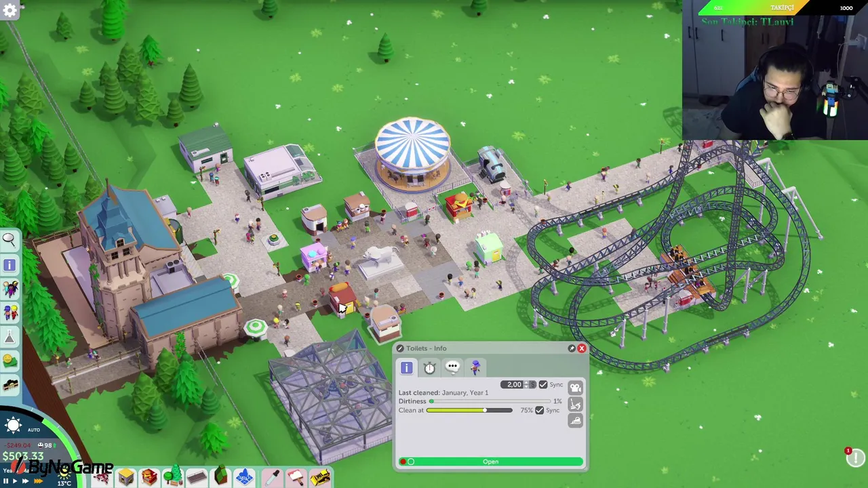868x488 pixels.
Task: Open the finances money panel
Action: pyautogui.click(x=9, y=361)
